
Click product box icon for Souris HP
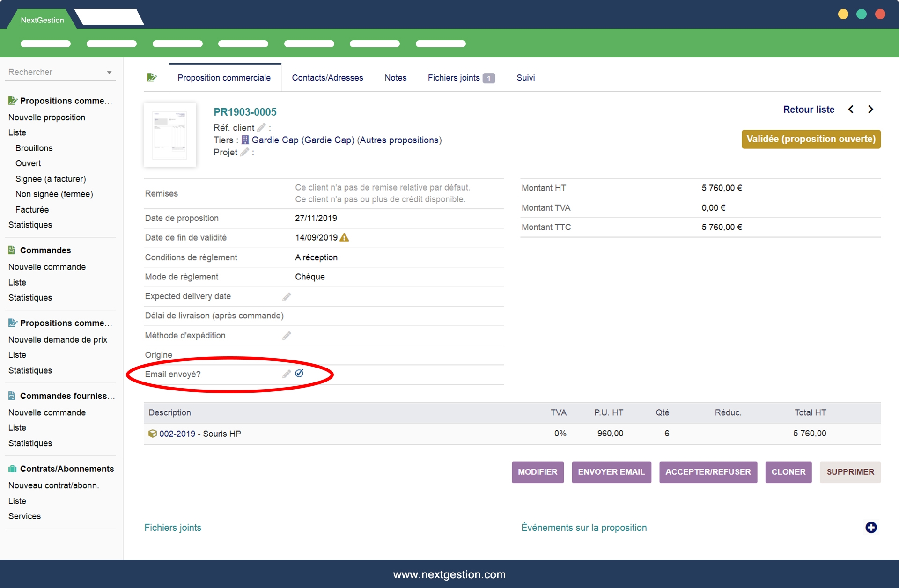[x=152, y=434]
